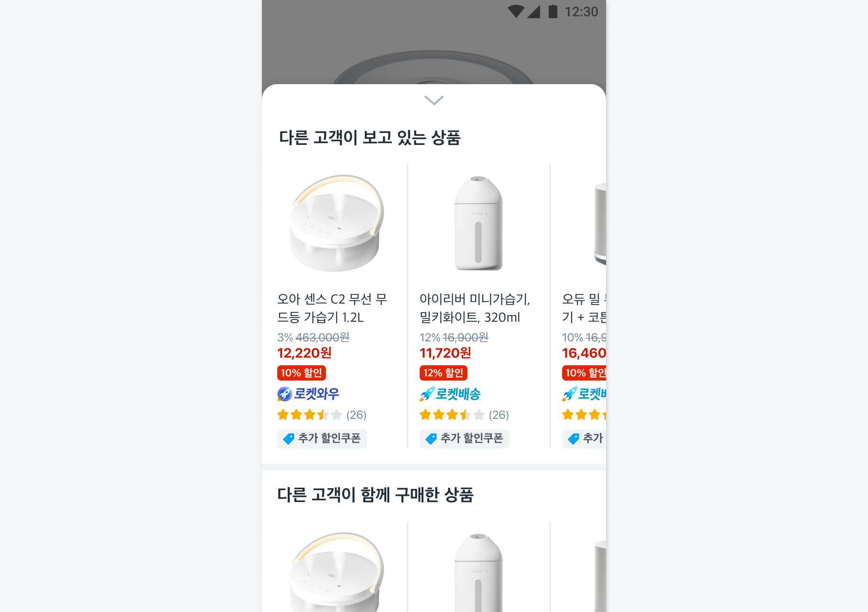Viewport: 868px width, 612px height.
Task: Click the cellular signal icon
Action: (534, 11)
